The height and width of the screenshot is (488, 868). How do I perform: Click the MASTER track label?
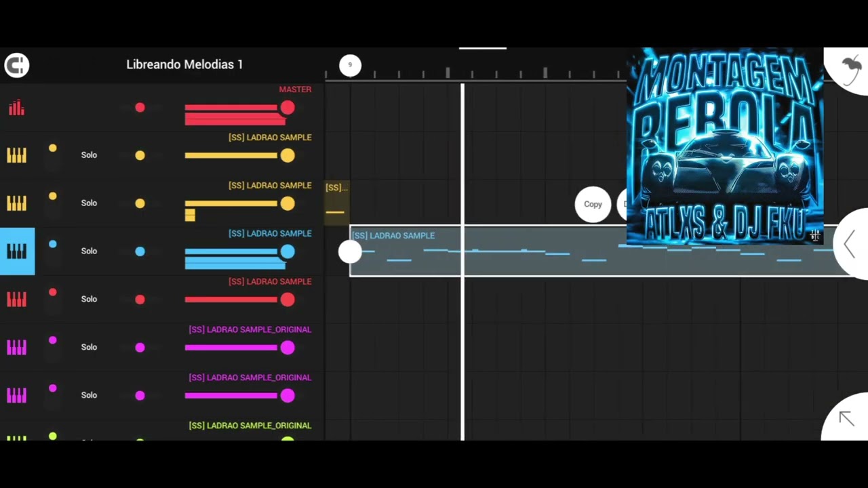click(x=295, y=89)
